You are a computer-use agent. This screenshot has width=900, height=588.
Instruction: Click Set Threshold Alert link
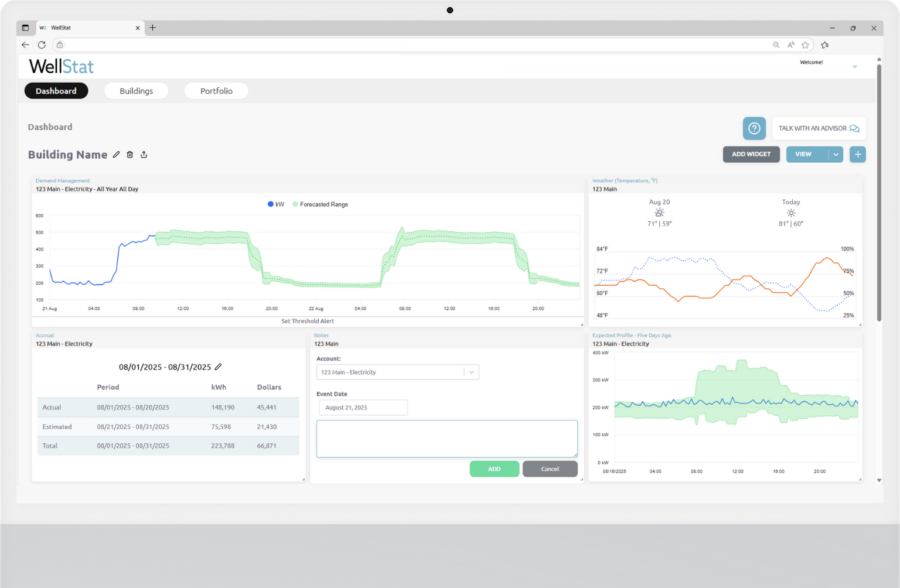pos(308,321)
